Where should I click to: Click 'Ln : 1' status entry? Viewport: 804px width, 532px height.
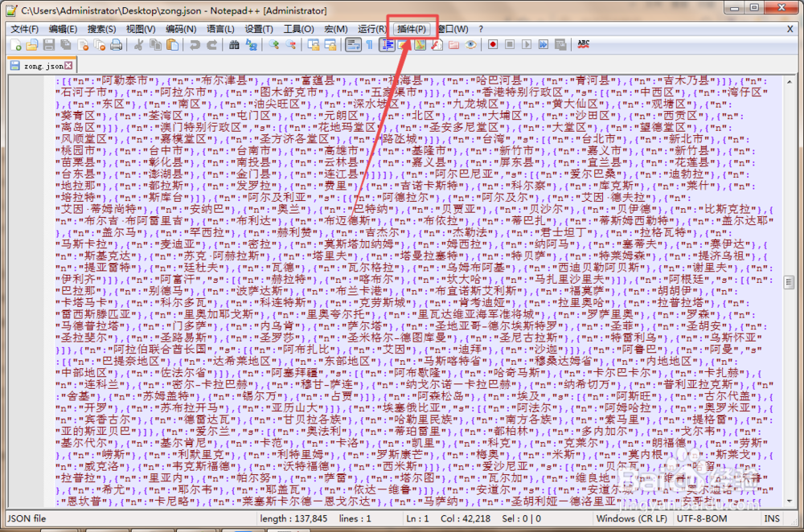pyautogui.click(x=417, y=518)
